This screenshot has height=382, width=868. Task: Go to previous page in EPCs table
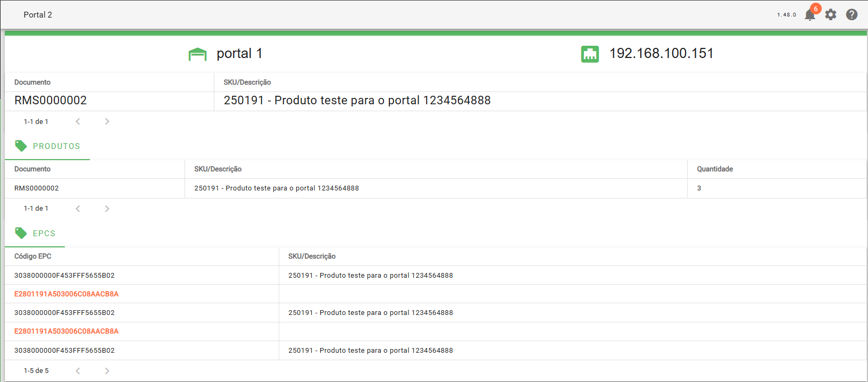[x=78, y=371]
